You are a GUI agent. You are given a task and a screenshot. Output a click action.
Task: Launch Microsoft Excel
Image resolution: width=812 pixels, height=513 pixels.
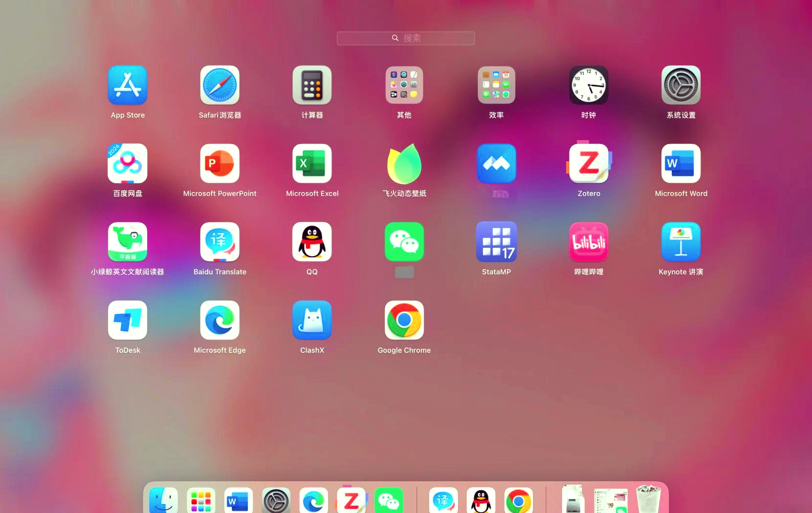click(x=312, y=164)
